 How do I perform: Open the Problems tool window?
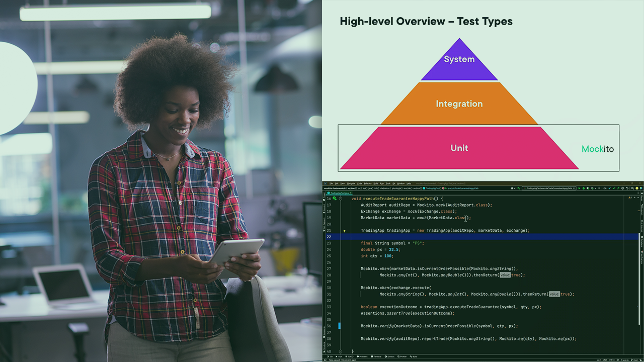pos(362,356)
